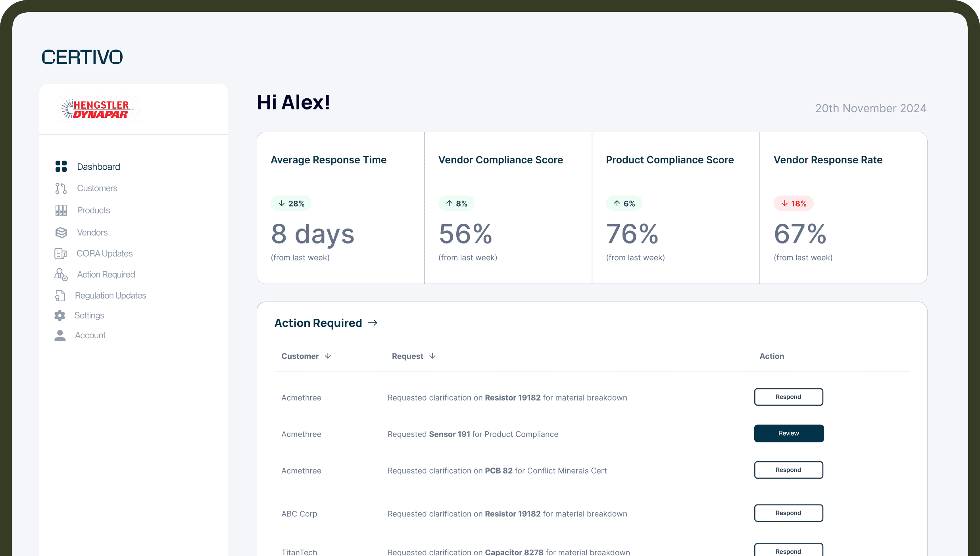This screenshot has width=980, height=556.
Task: Open Account icon in sidebar
Action: [60, 335]
